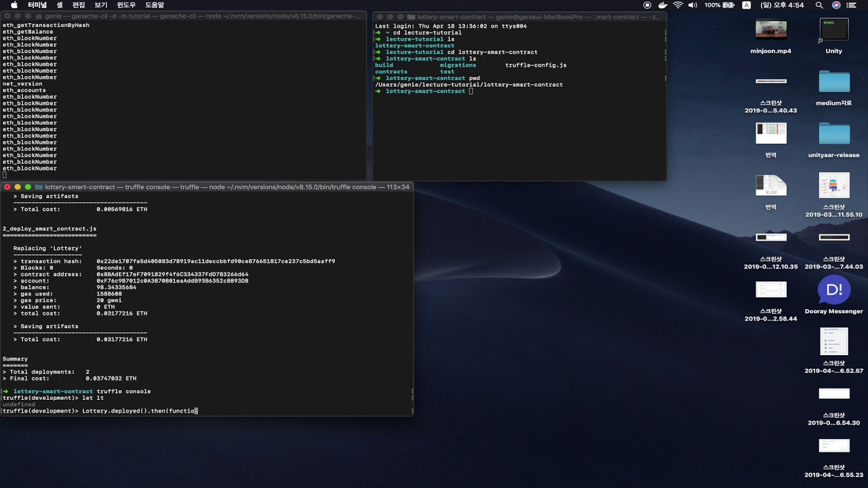Open the Apple menu
This screenshot has height=488, width=868.
click(x=14, y=5)
